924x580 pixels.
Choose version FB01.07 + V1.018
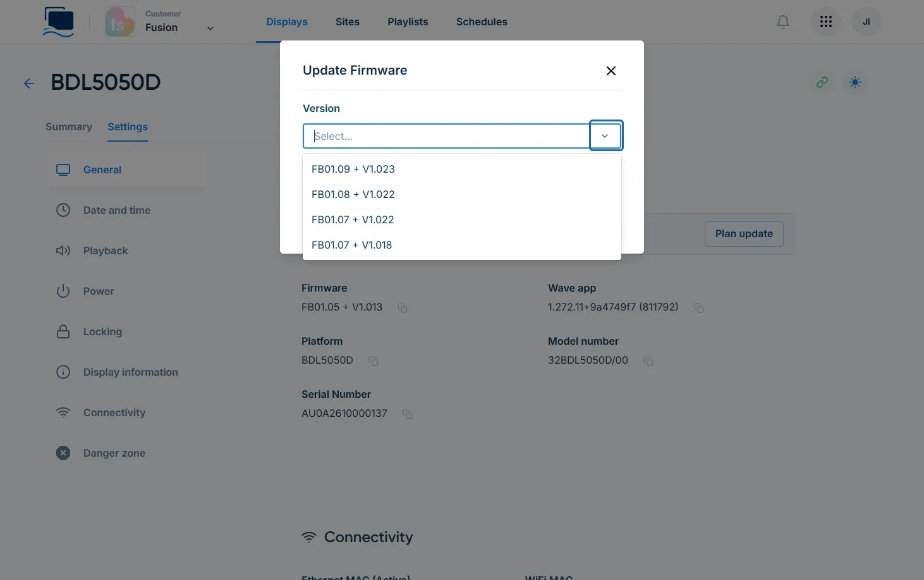point(462,245)
